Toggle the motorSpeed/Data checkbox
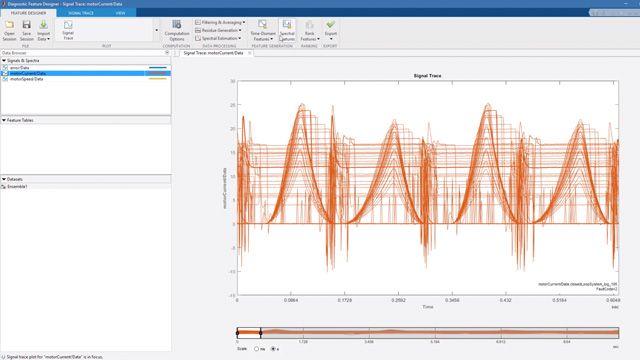The height and width of the screenshot is (360, 640). point(5,79)
